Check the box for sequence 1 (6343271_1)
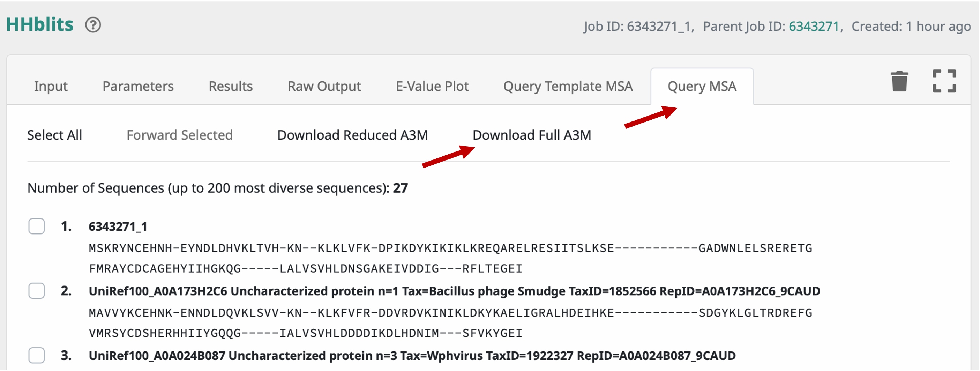 tap(37, 227)
